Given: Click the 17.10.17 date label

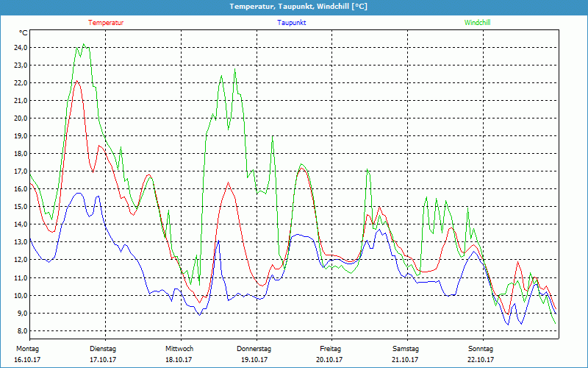Looking at the screenshot, I should pyautogui.click(x=103, y=360).
